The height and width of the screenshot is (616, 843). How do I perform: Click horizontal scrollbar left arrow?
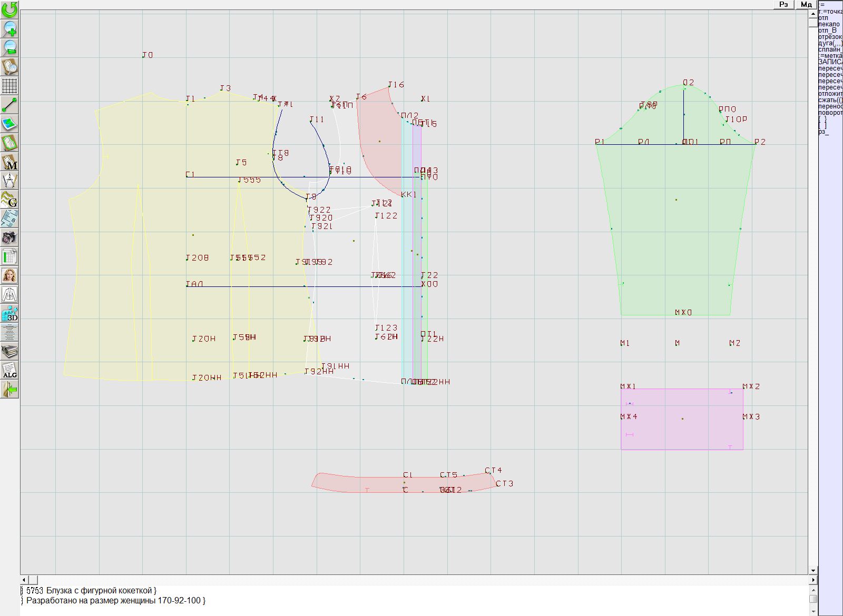[x=24, y=580]
